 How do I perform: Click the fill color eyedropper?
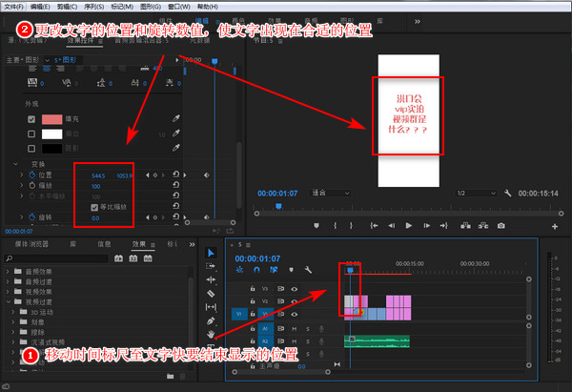[176, 118]
